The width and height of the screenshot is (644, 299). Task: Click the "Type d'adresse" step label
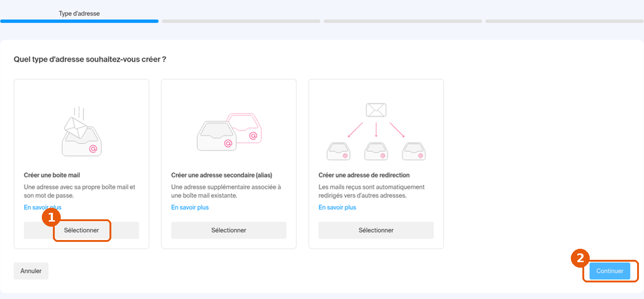(79, 13)
